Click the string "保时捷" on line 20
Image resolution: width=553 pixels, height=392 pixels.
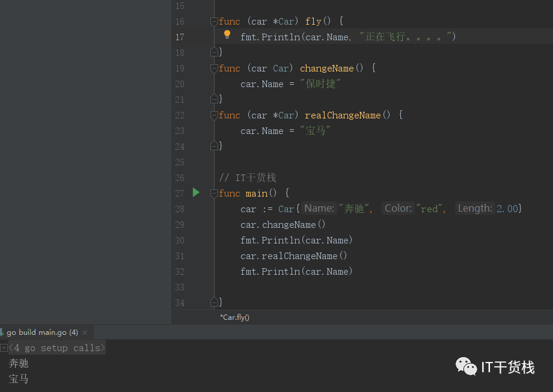coord(320,84)
